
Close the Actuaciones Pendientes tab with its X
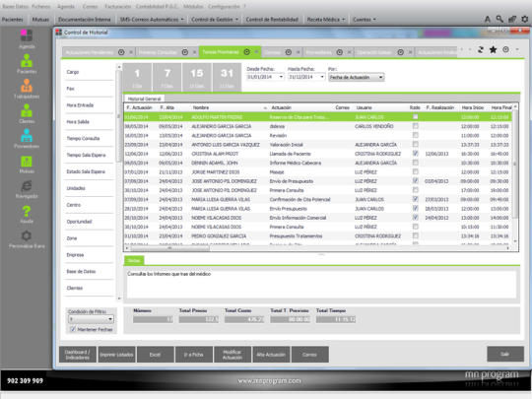click(x=131, y=52)
